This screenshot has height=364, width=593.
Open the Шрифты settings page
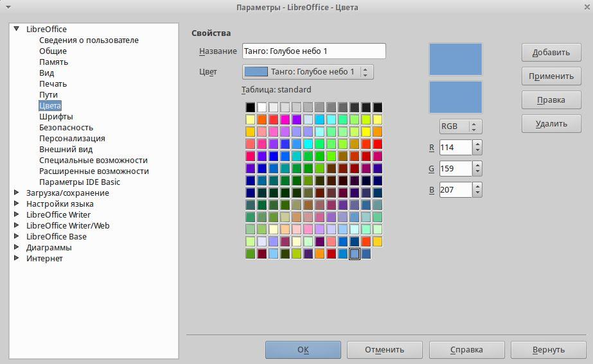[x=56, y=117]
